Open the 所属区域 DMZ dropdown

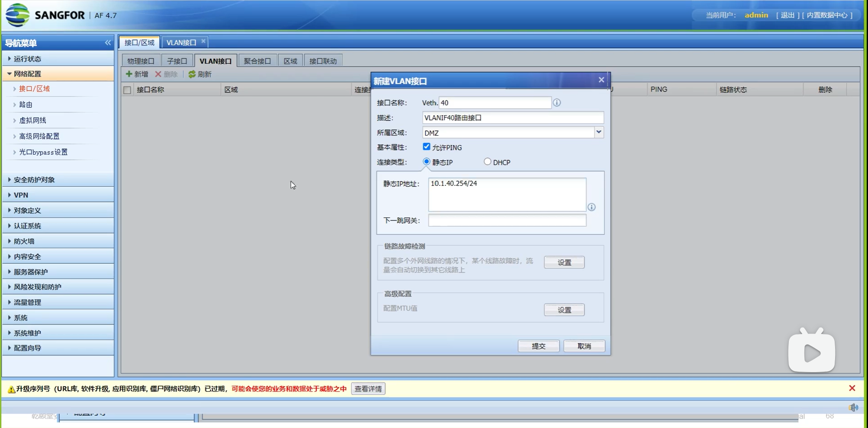coord(598,132)
